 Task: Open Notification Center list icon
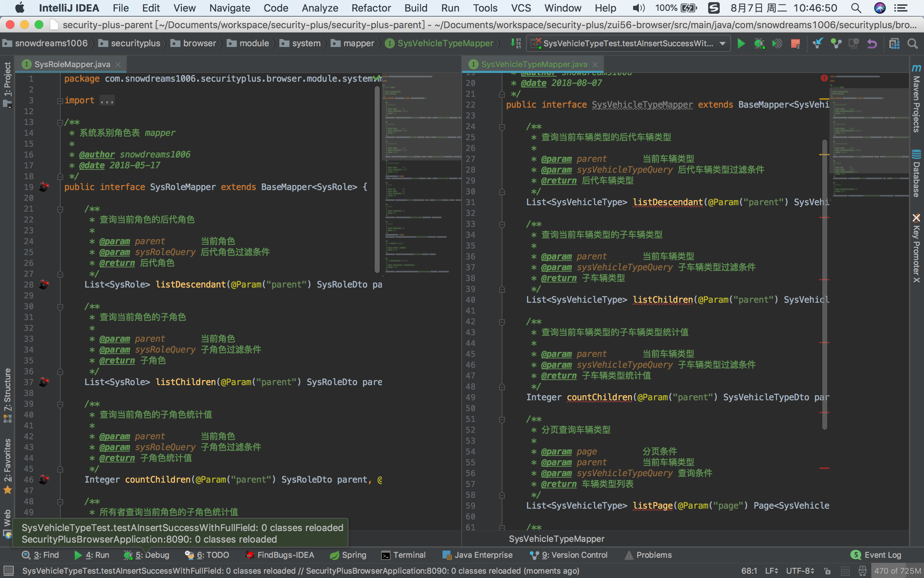click(x=901, y=8)
